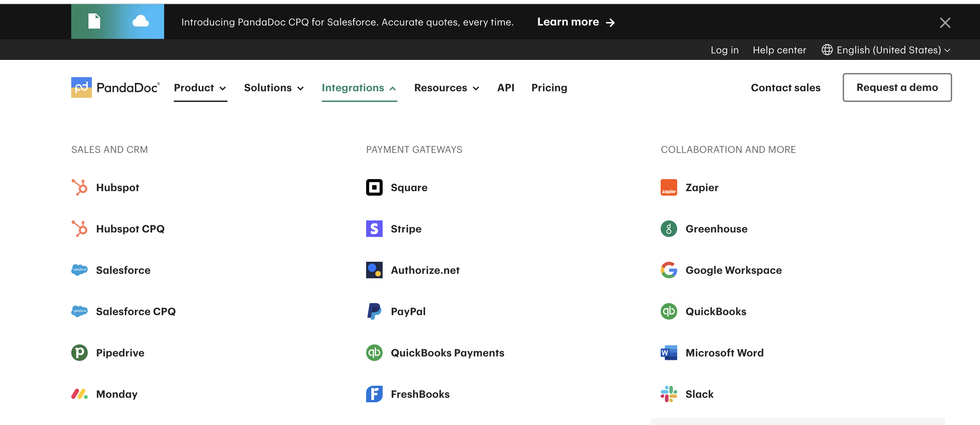
Task: Open the Pricing page
Action: click(x=549, y=88)
